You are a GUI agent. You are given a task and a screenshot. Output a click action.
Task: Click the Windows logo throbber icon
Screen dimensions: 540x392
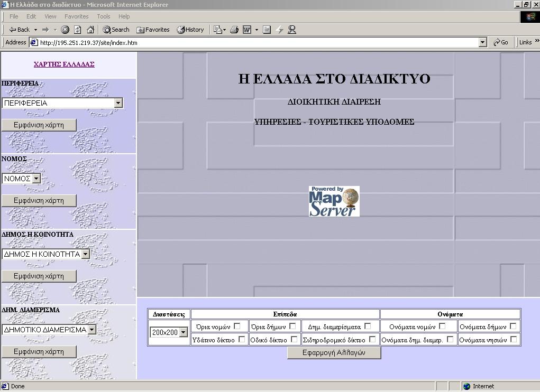[530, 17]
